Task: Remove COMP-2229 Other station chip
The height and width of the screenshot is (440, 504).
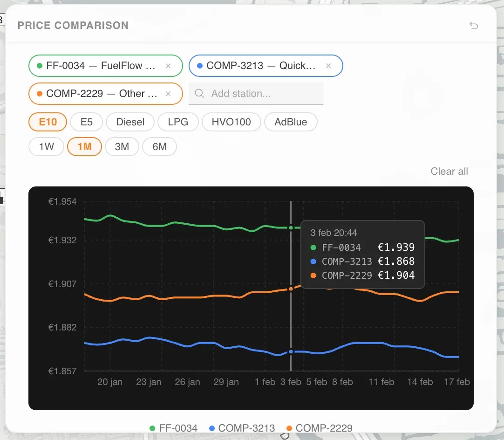Action: click(x=168, y=94)
